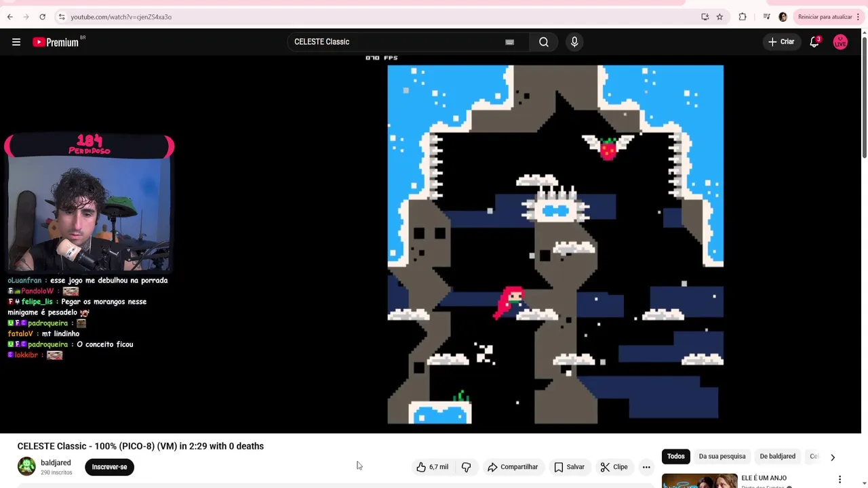Open YouTube hamburger guide menu
The height and width of the screenshot is (488, 868).
pos(16,42)
